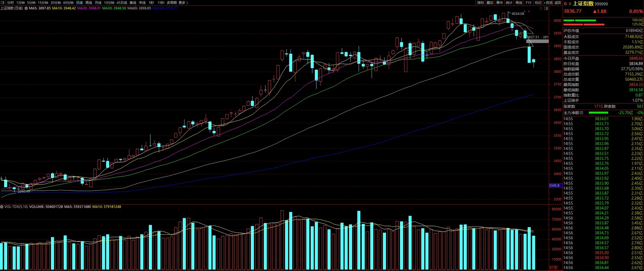Click the panel layout icon at top-left
This screenshot has width=644, height=271.
point(3,3)
